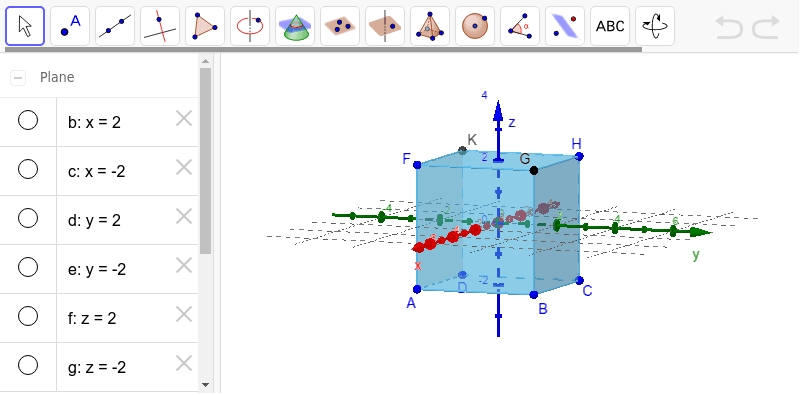Select the Perpendicular Line tool
800x395 pixels.
pyautogui.click(x=160, y=26)
